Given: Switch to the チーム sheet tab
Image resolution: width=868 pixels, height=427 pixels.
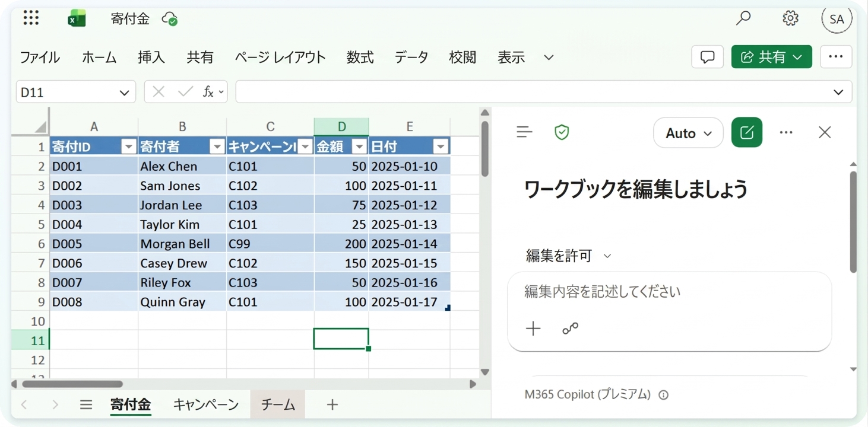Looking at the screenshot, I should (278, 404).
